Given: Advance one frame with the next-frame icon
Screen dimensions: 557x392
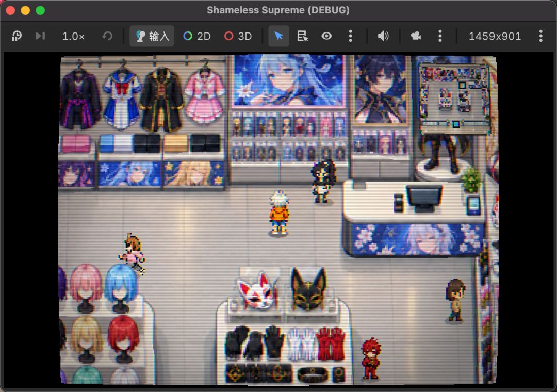Looking at the screenshot, I should pyautogui.click(x=40, y=36).
